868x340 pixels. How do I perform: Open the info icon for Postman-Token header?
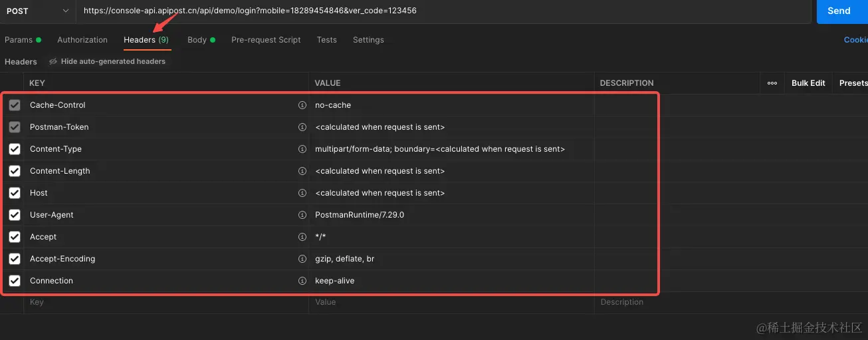[x=302, y=127]
